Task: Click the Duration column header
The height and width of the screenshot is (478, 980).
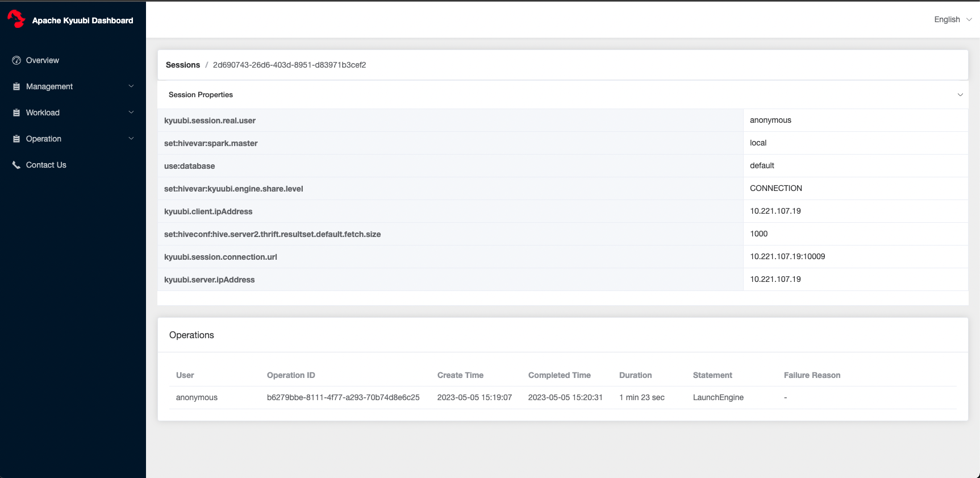Action: 635,375
